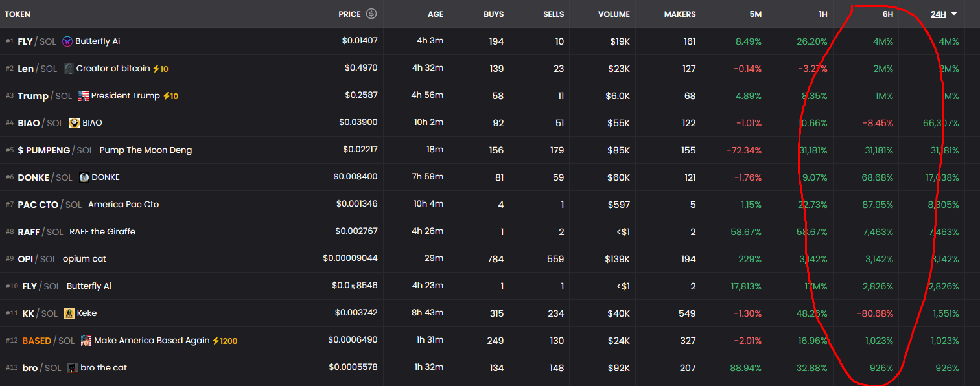Sort the list by AGE header
Screen dimensions: 980x386
point(436,14)
